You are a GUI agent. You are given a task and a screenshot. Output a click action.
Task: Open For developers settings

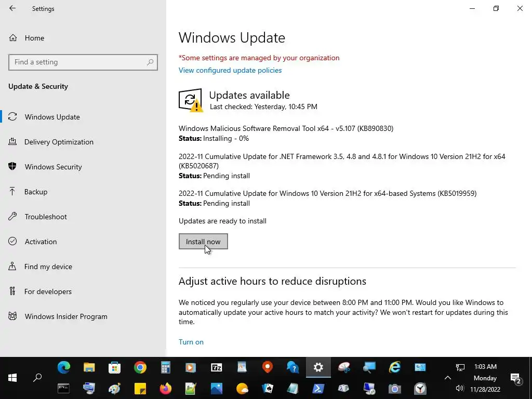point(40,291)
